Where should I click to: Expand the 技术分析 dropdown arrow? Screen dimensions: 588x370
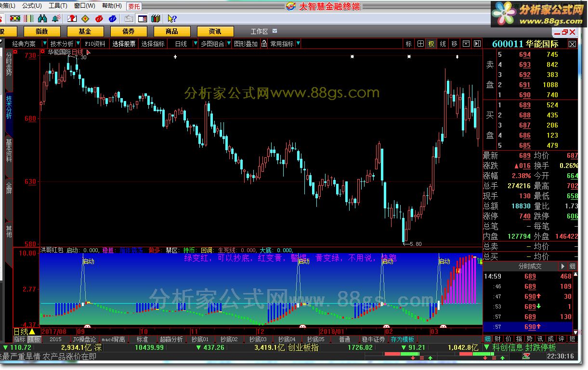coord(78,44)
